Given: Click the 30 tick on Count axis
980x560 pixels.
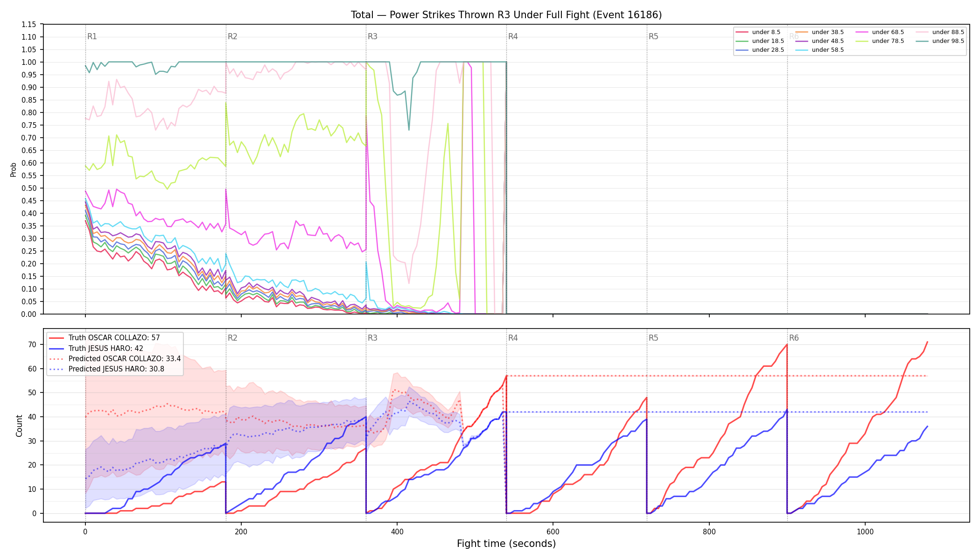Looking at the screenshot, I should pyautogui.click(x=32, y=441).
